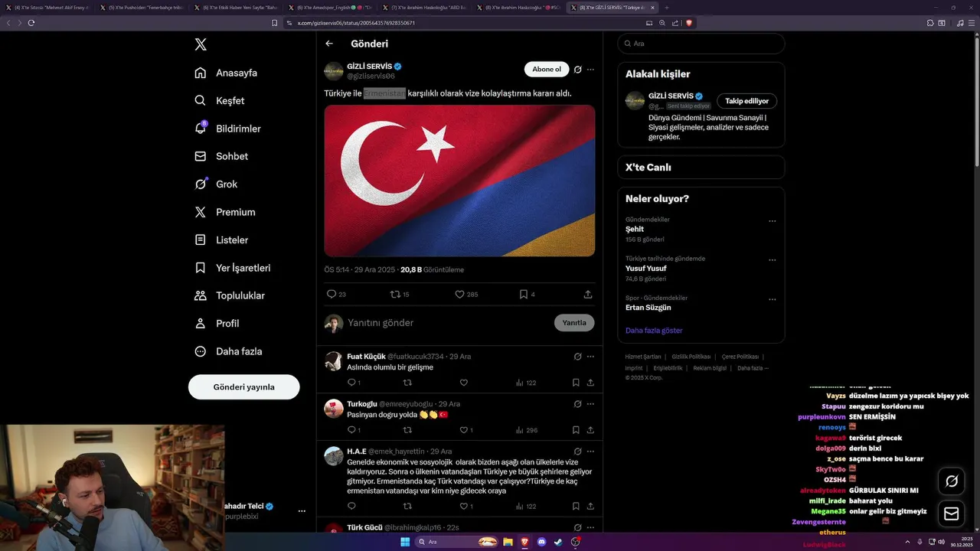980x551 pixels.
Task: Open more options for Yusuf Yusuf trend
Action: pos(772,260)
